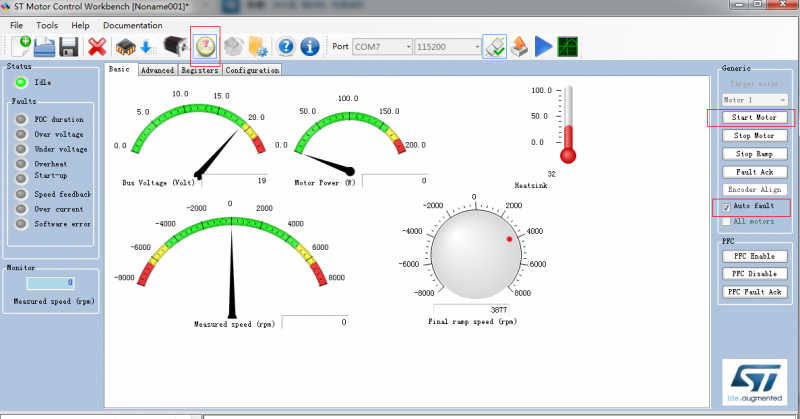Open the green plotter scope icon
The width and height of the screenshot is (800, 419).
567,47
